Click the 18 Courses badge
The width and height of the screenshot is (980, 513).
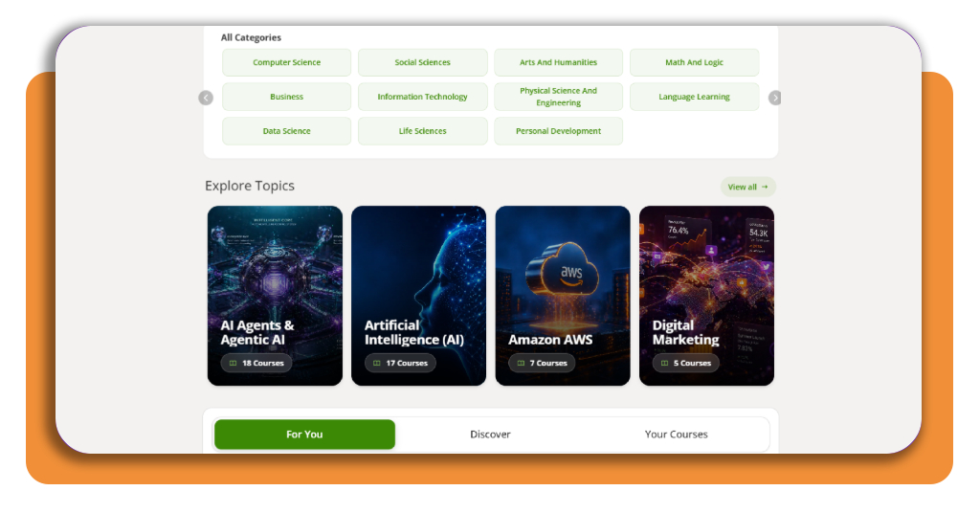tap(256, 363)
